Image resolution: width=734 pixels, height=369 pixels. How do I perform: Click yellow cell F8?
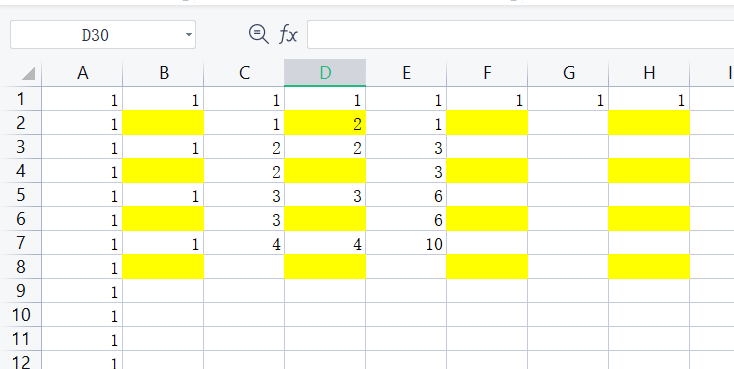click(x=487, y=266)
